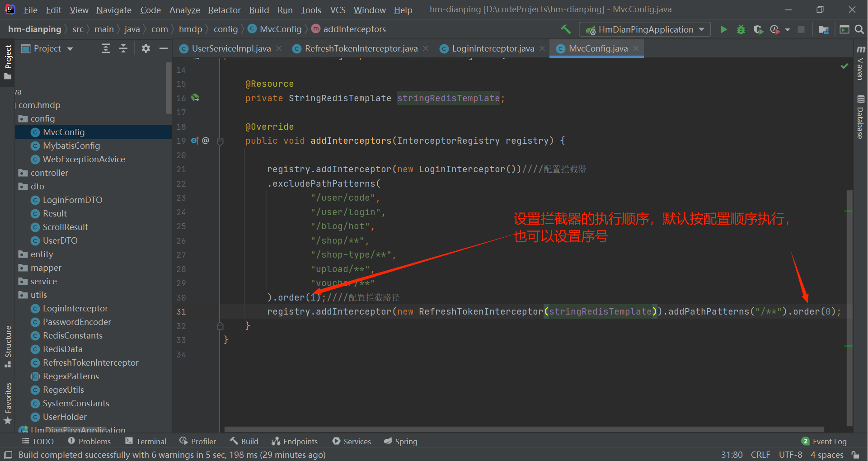This screenshot has width=868, height=461.
Task: Open Search Everywhere magnifier icon
Action: pyautogui.click(x=859, y=29)
